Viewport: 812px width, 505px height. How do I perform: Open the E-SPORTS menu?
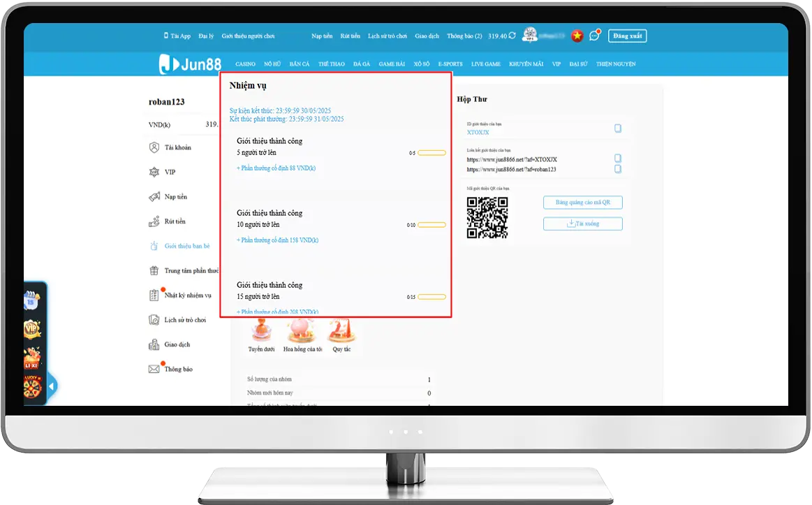point(450,64)
